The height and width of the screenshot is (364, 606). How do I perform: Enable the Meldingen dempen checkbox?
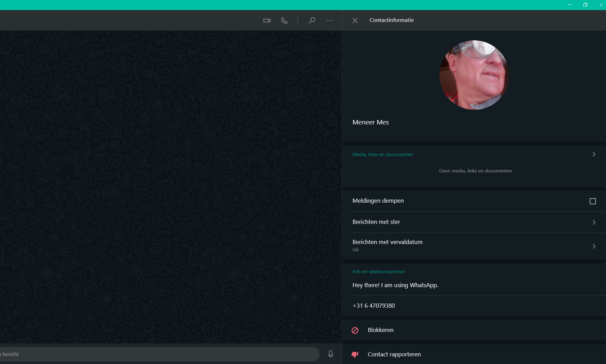click(593, 201)
